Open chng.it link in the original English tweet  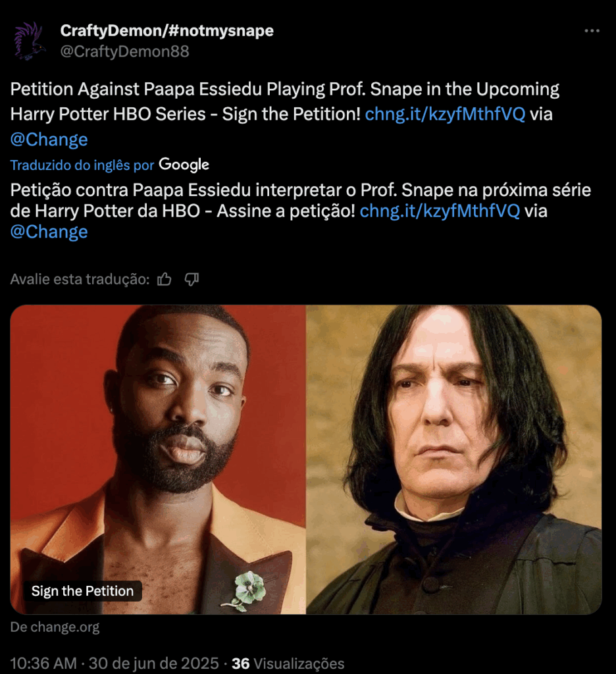[445, 115]
